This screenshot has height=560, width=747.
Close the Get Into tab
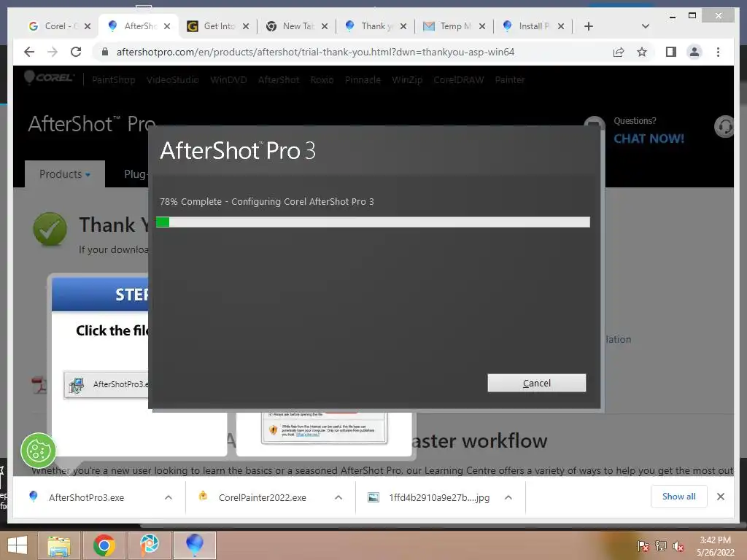click(x=246, y=26)
